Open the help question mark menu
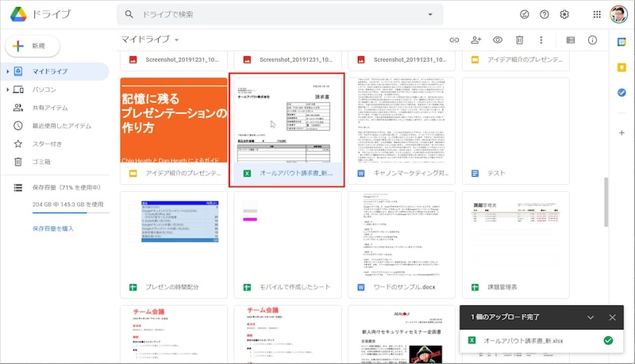Viewport: 635px width, 364px height. click(x=545, y=14)
